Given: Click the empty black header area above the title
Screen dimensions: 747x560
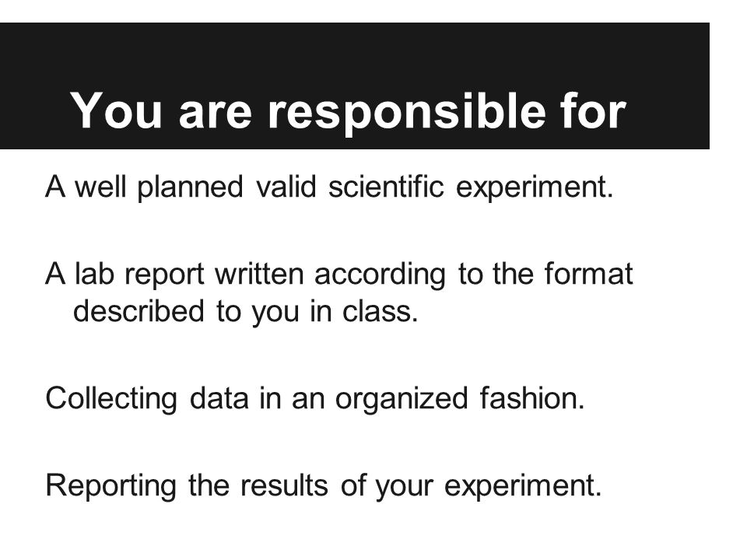Looking at the screenshot, I should pos(355,52).
